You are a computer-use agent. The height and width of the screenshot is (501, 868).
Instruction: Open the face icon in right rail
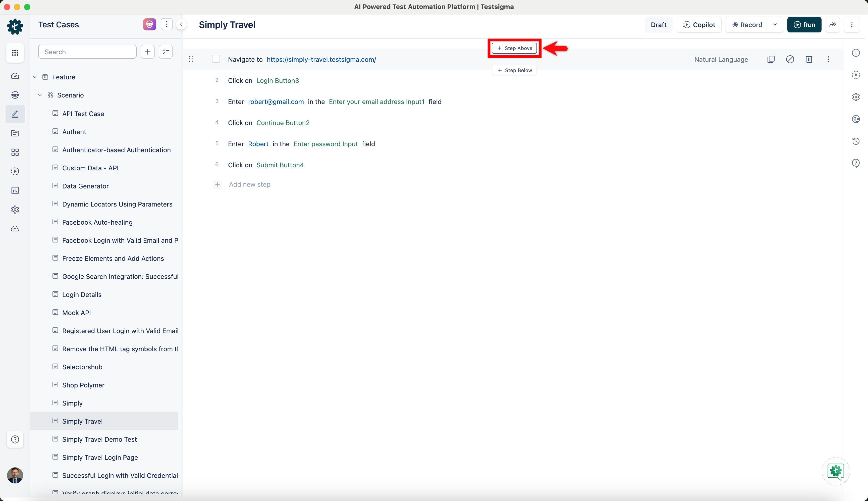pos(856,119)
